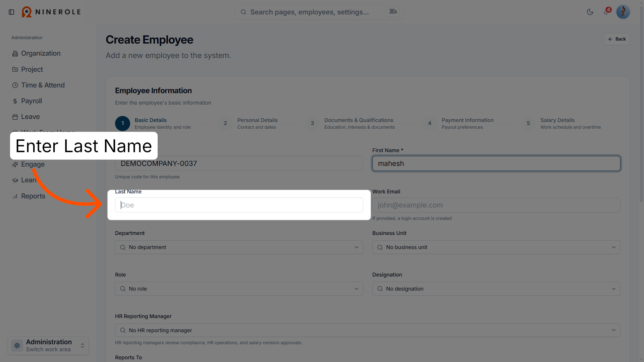Click the Project icon in sidebar
Image resolution: width=644 pixels, height=362 pixels.
pos(15,69)
